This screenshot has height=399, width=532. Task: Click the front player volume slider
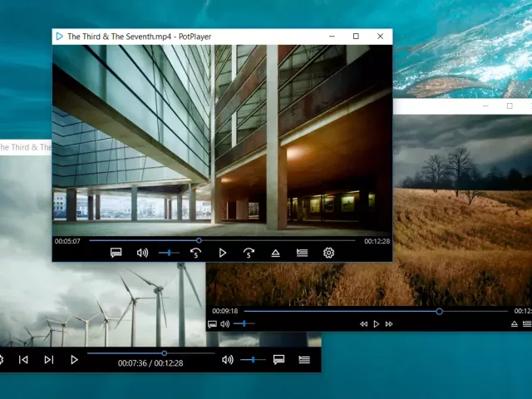tap(169, 253)
